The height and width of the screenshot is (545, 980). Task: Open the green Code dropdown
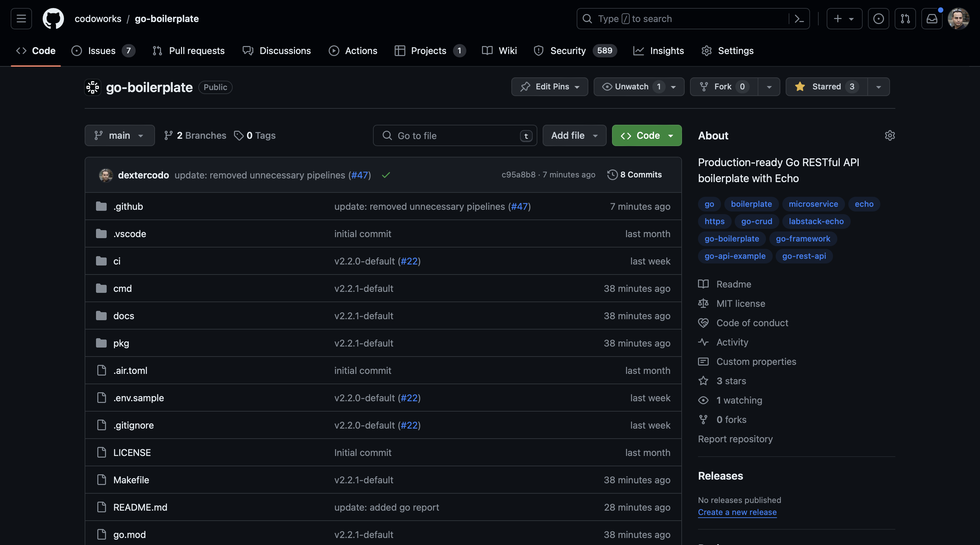(x=646, y=135)
